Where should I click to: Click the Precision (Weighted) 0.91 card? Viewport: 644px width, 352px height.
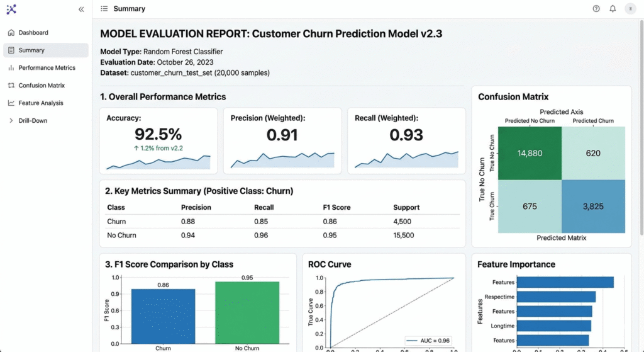pyautogui.click(x=282, y=140)
